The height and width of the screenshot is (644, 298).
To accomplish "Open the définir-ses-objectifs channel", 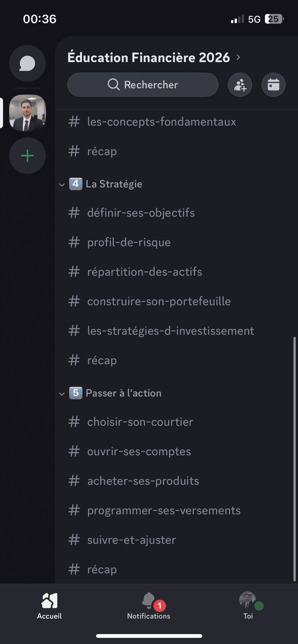I will point(141,213).
